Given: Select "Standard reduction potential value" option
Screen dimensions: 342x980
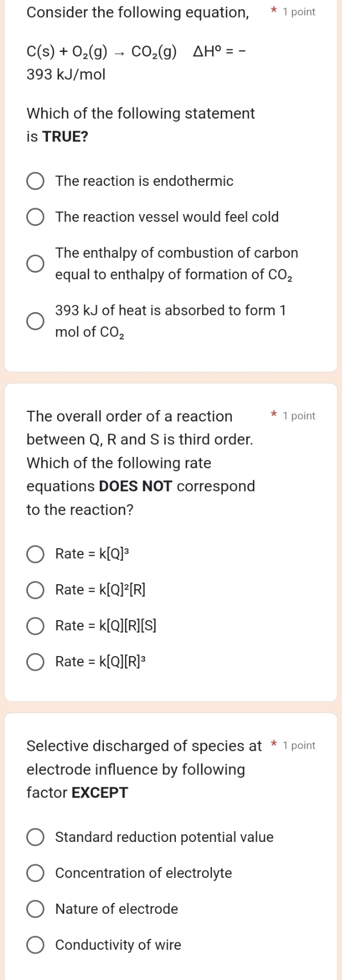Looking at the screenshot, I should point(35,837).
